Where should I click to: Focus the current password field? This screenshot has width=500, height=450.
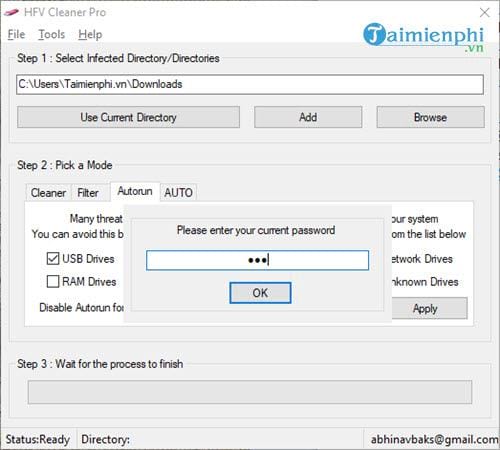coord(257,260)
